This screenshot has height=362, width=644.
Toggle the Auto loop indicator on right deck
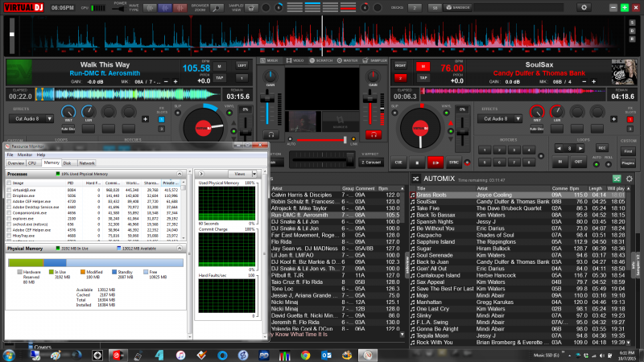point(597,164)
